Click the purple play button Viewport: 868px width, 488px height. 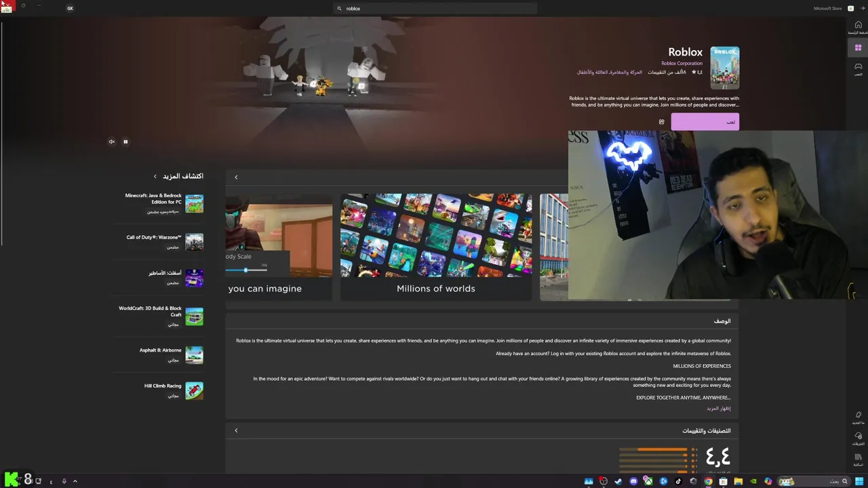point(705,122)
